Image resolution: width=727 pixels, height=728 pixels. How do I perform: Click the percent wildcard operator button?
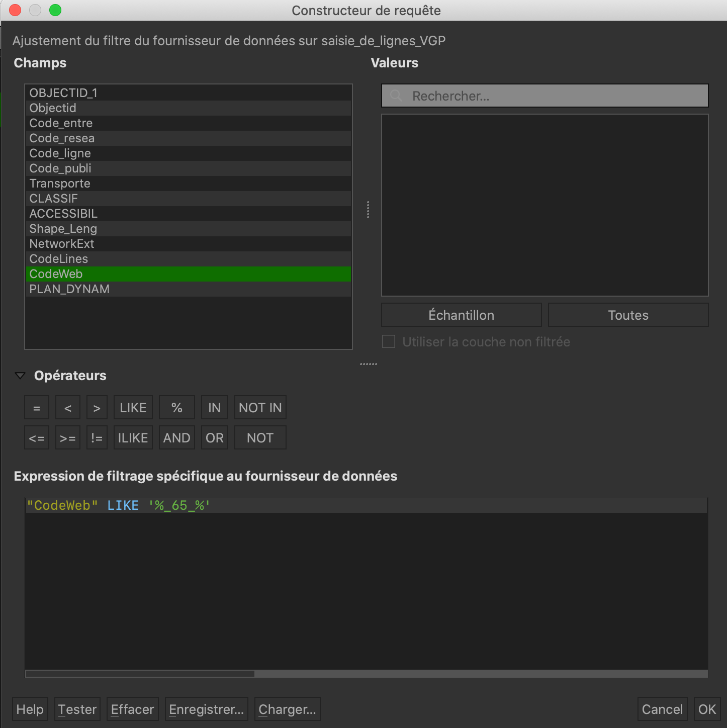[176, 408]
